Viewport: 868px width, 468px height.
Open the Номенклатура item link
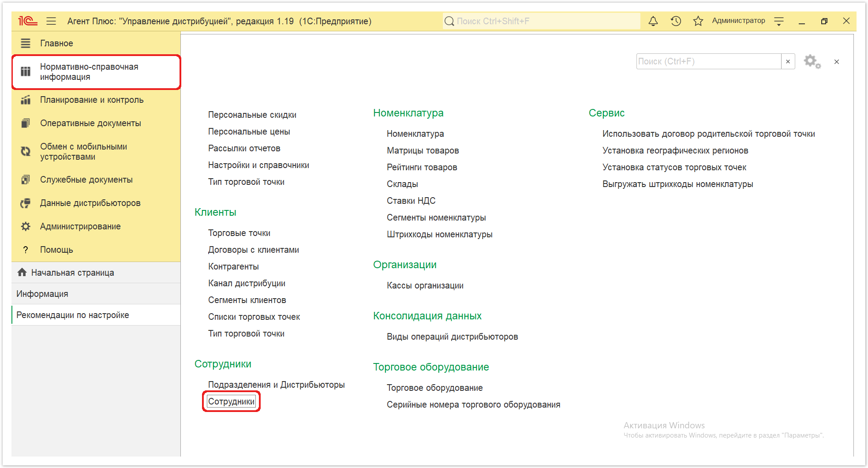click(x=415, y=134)
